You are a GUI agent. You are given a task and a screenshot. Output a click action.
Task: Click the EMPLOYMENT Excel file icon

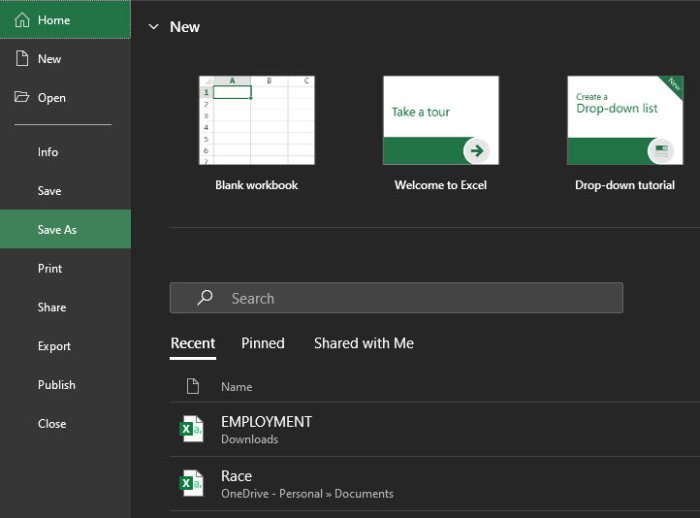click(x=191, y=429)
